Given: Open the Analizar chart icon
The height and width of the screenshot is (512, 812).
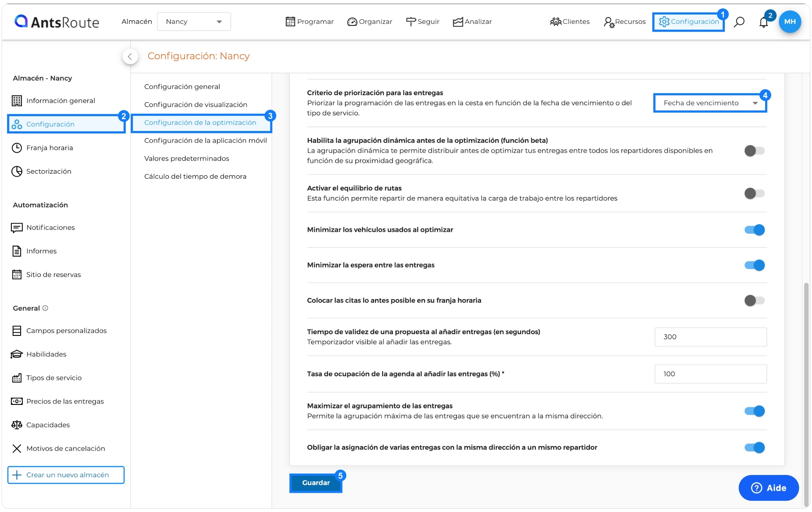Looking at the screenshot, I should (458, 22).
